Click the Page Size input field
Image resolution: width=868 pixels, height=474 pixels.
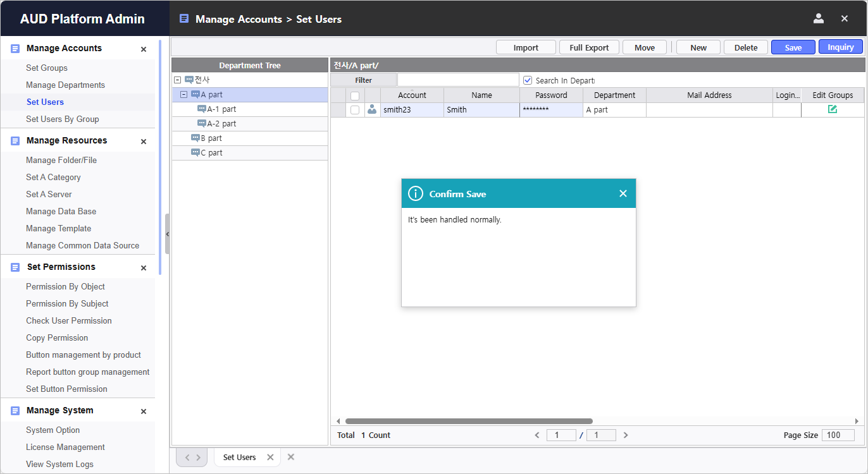pos(838,435)
